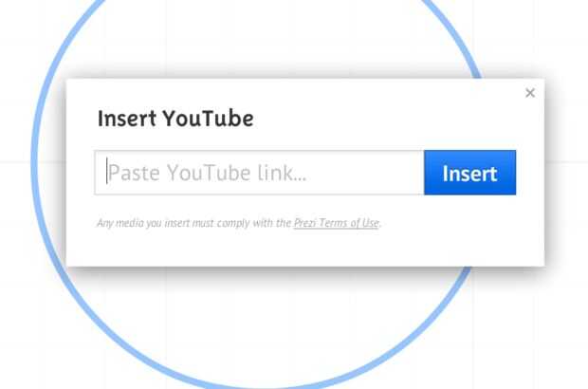Click the blue Insert button
Image resolution: width=588 pixels, height=389 pixels.
point(469,173)
